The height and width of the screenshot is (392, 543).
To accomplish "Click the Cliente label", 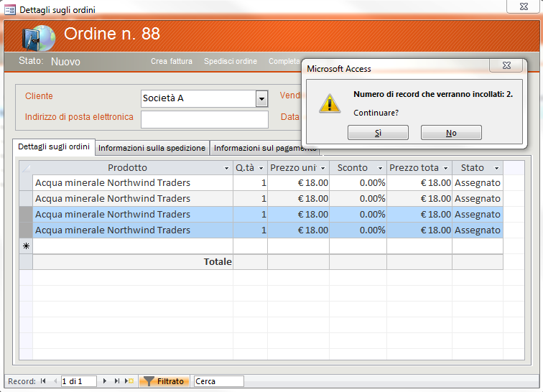I will point(39,96).
